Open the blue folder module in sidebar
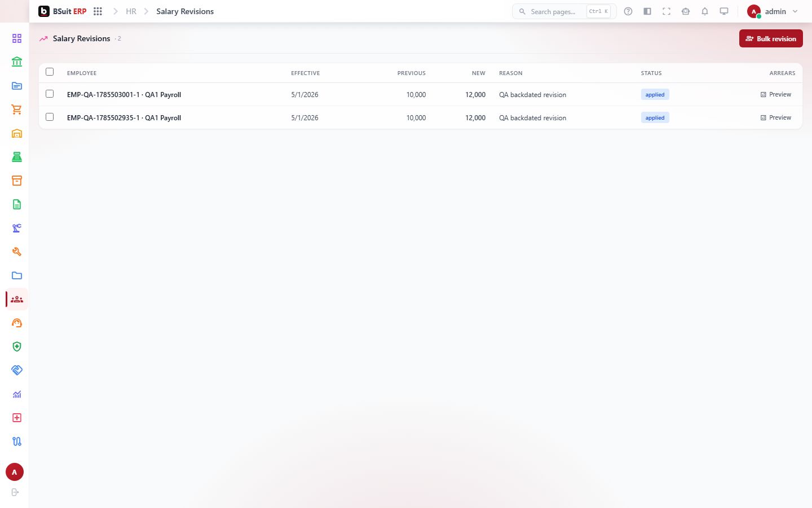812x508 pixels. (x=17, y=275)
